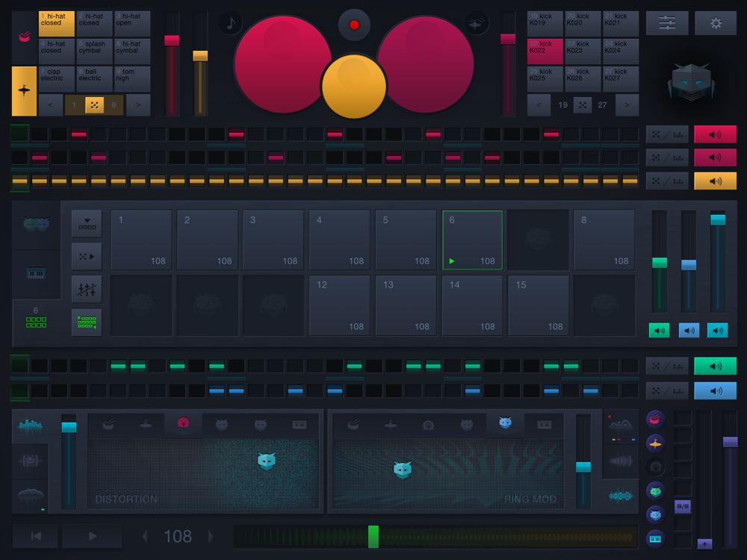The height and width of the screenshot is (560, 747).
Task: Decrease tempo with arrow left of 108
Action: [145, 537]
